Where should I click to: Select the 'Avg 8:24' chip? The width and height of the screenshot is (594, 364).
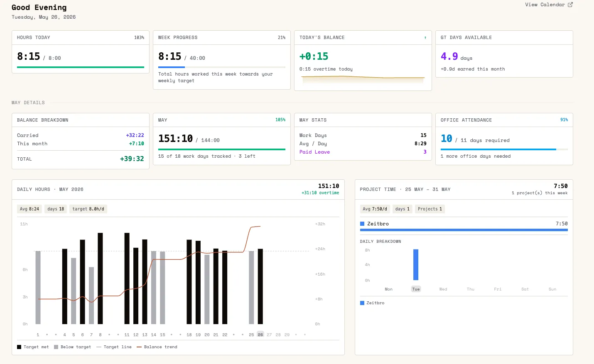tap(29, 209)
